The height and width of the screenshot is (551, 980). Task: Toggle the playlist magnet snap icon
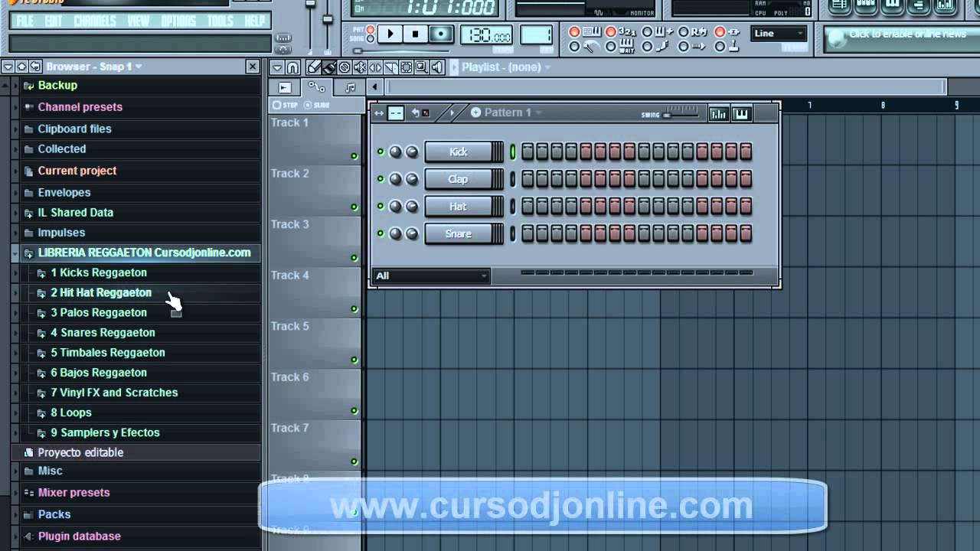tap(292, 67)
